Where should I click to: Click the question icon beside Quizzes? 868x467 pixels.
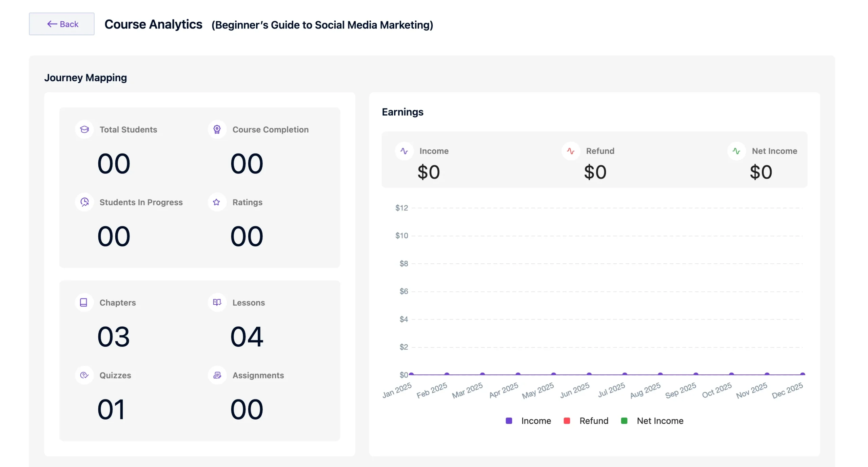pos(84,375)
